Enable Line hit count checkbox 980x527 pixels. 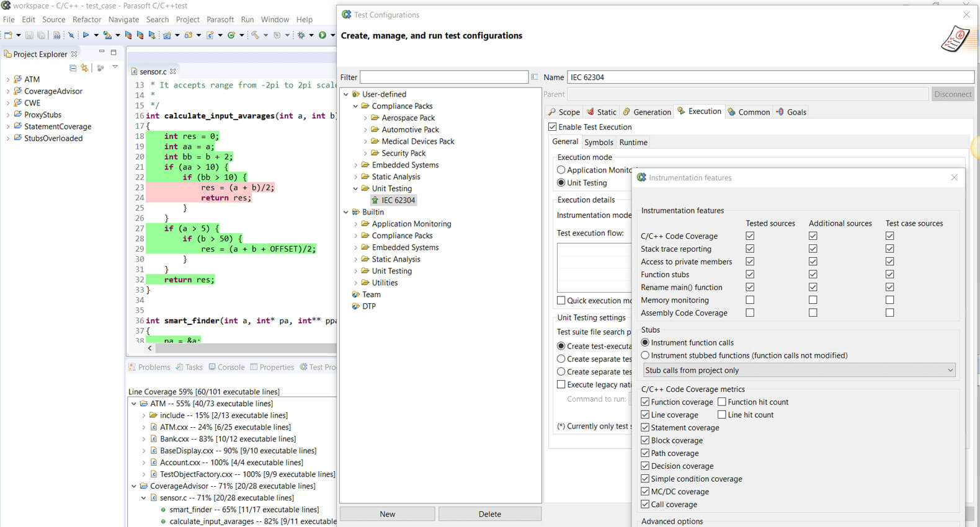coord(722,415)
